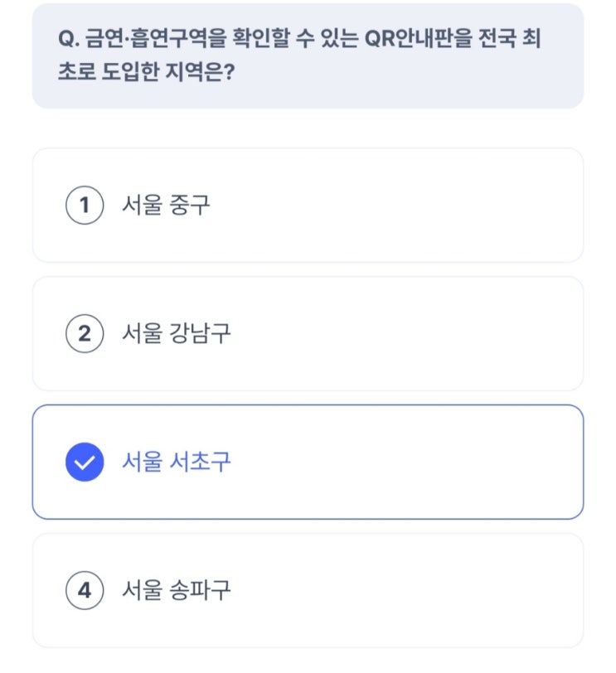The width and height of the screenshot is (616, 673).
Task: Click the 서울 송파구 text label
Action: tap(176, 590)
